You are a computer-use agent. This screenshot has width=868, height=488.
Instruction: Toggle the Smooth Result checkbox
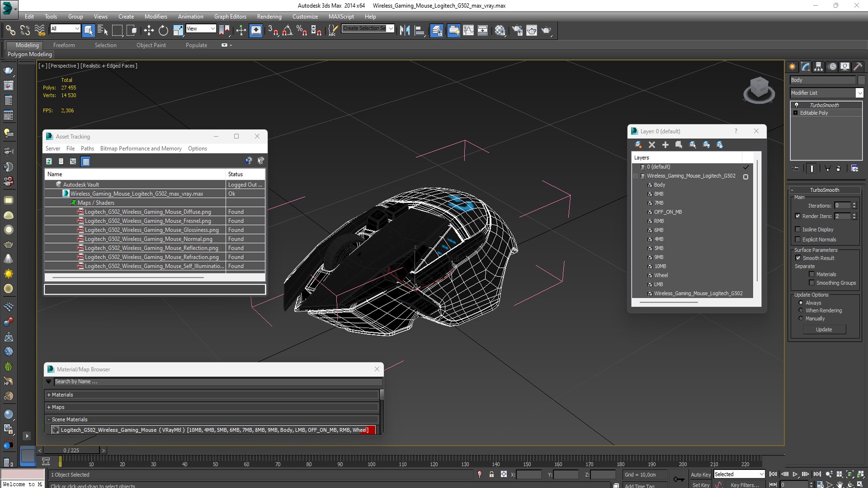click(798, 258)
